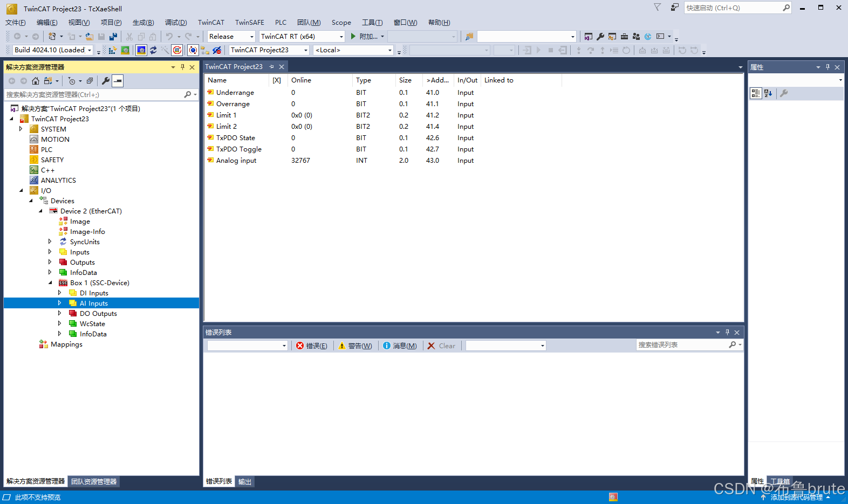Image resolution: width=848 pixels, height=504 pixels.
Task: Switch to the 输出 output tab
Action: 245,482
